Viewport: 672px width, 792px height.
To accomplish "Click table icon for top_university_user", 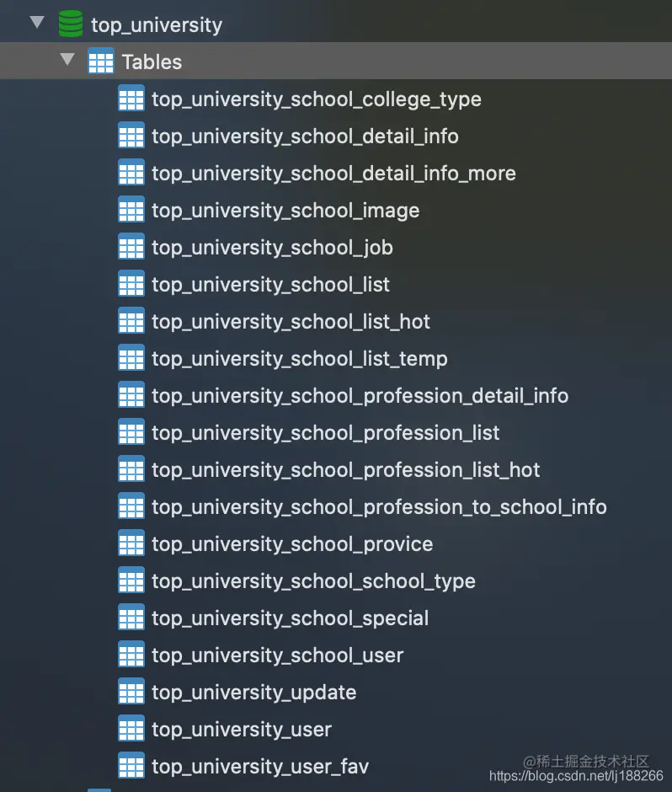I will coord(131,729).
